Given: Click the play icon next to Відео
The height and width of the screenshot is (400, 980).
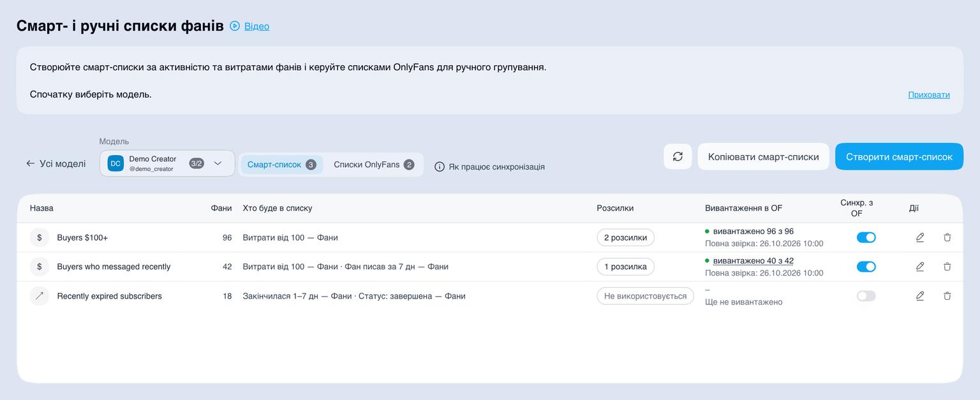Looking at the screenshot, I should (235, 26).
